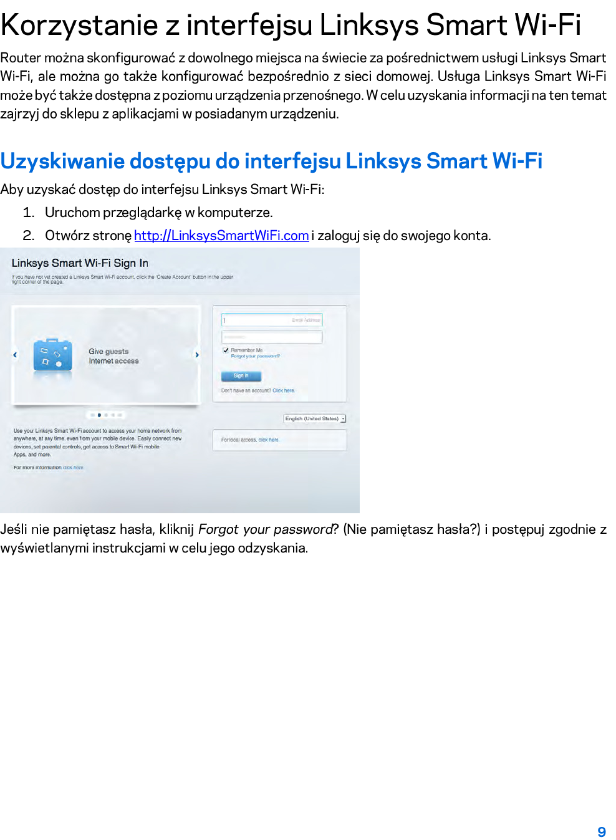Click the 'click here' link for local access
Screen dimensions: 616x840
269,440
